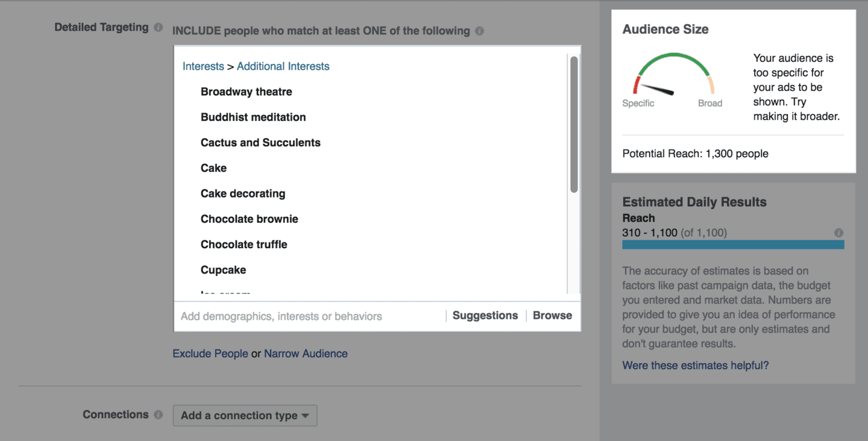Open Additional Interests breadcrumb

(x=283, y=66)
